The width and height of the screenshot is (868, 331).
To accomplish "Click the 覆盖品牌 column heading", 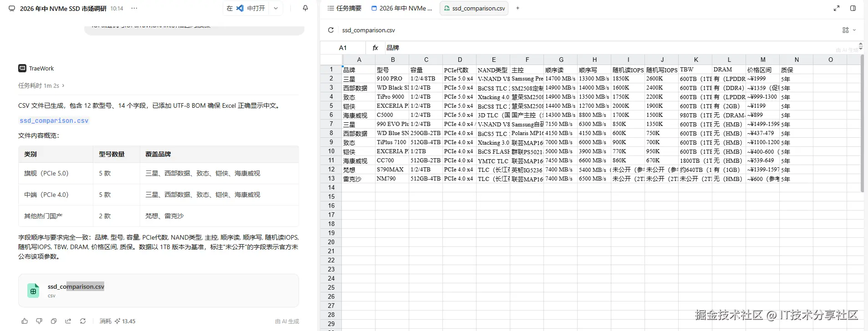I will pos(158,154).
